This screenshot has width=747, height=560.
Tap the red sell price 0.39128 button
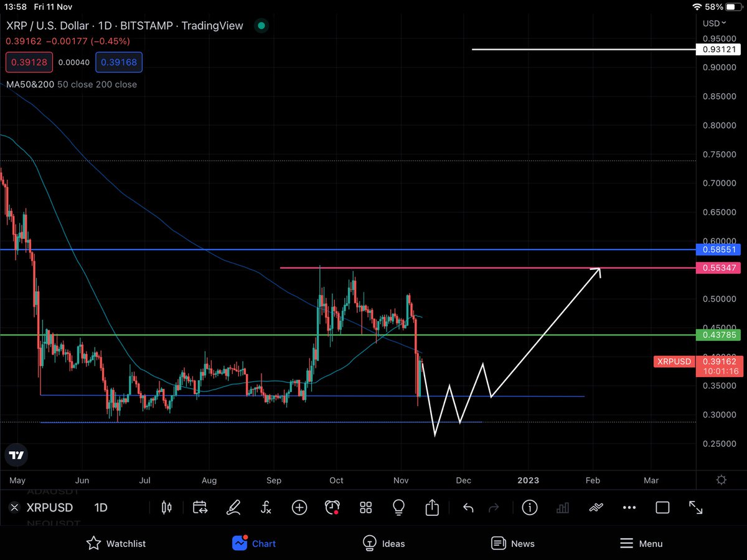[29, 62]
